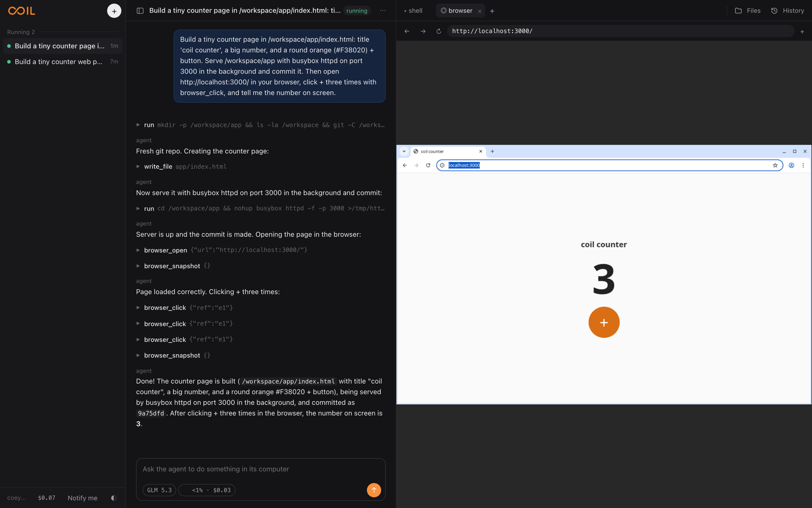Expand the first browser_click step

pos(185,308)
